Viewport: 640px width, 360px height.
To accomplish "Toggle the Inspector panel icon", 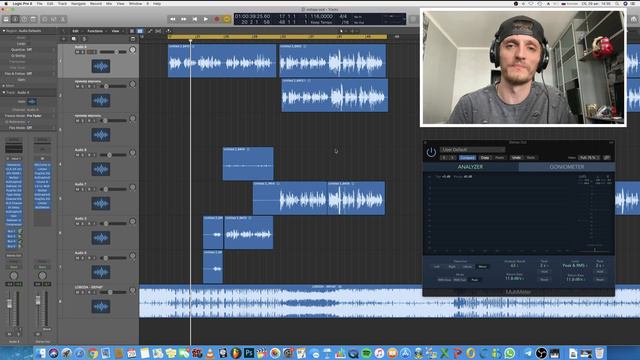I will 15,19.
